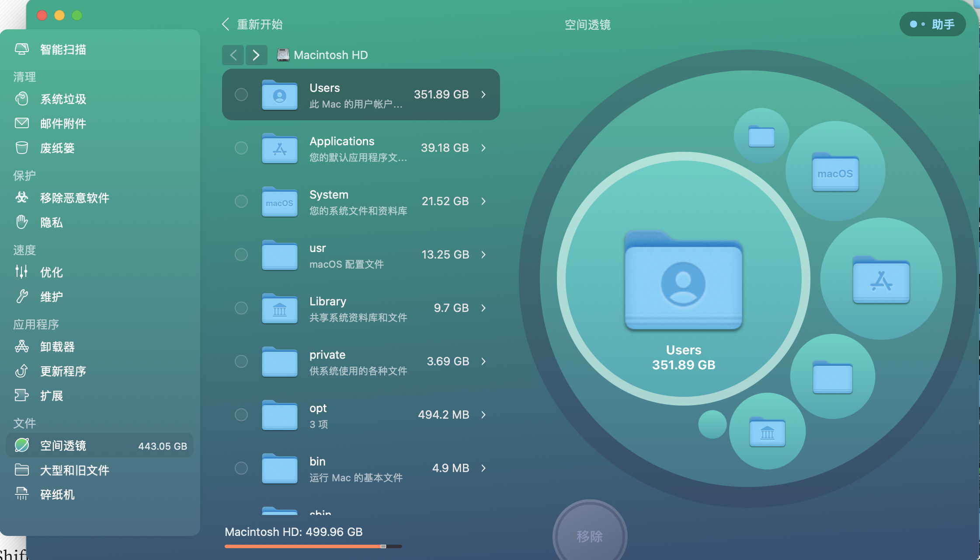Tick the Applications folder checkbox
Screen dimensions: 980x560
[x=241, y=148]
